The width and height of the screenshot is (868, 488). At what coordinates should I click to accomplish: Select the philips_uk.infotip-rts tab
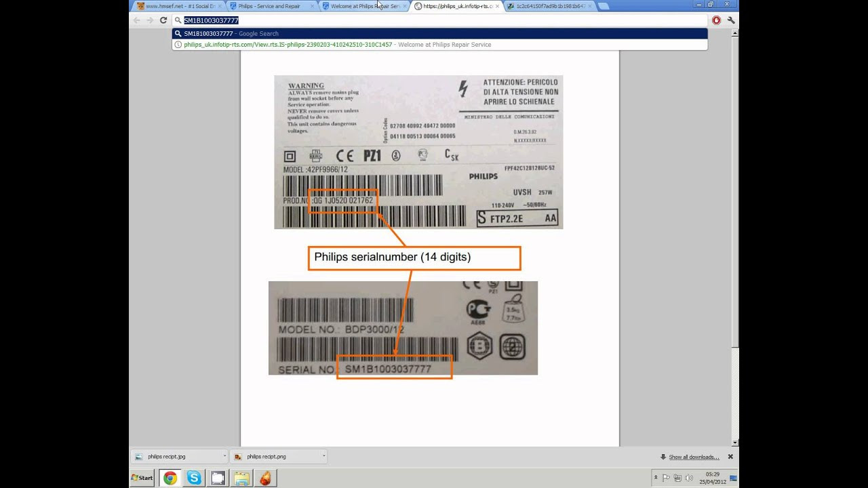coord(457,6)
